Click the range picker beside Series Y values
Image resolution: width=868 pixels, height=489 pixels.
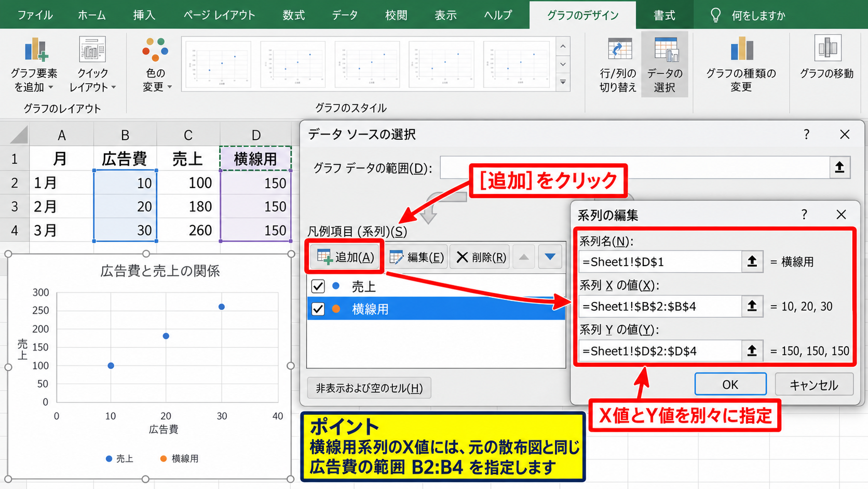tap(752, 351)
